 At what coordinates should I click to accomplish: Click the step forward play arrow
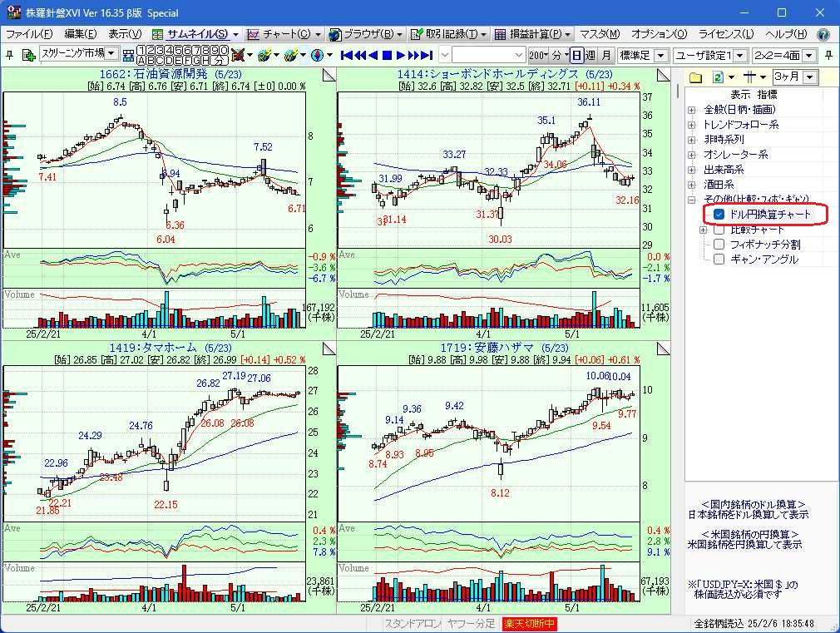point(400,55)
